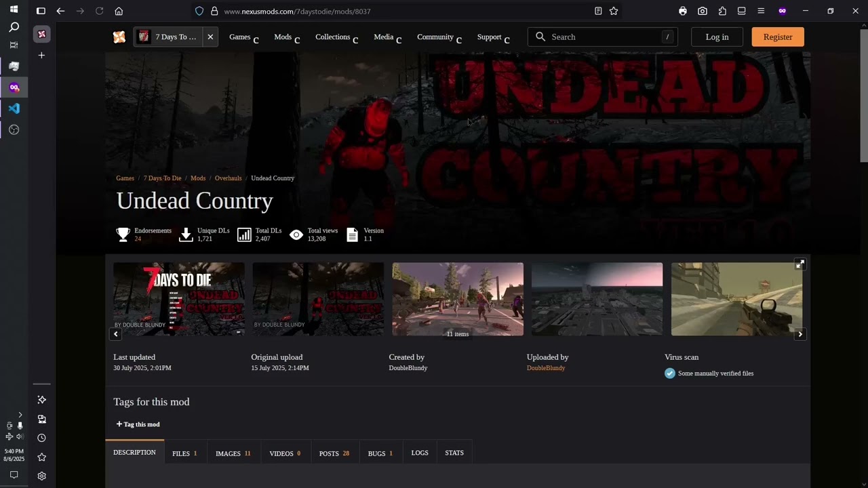The image size is (868, 488).
Task: Show previous gallery images with left arrow
Action: click(115, 334)
